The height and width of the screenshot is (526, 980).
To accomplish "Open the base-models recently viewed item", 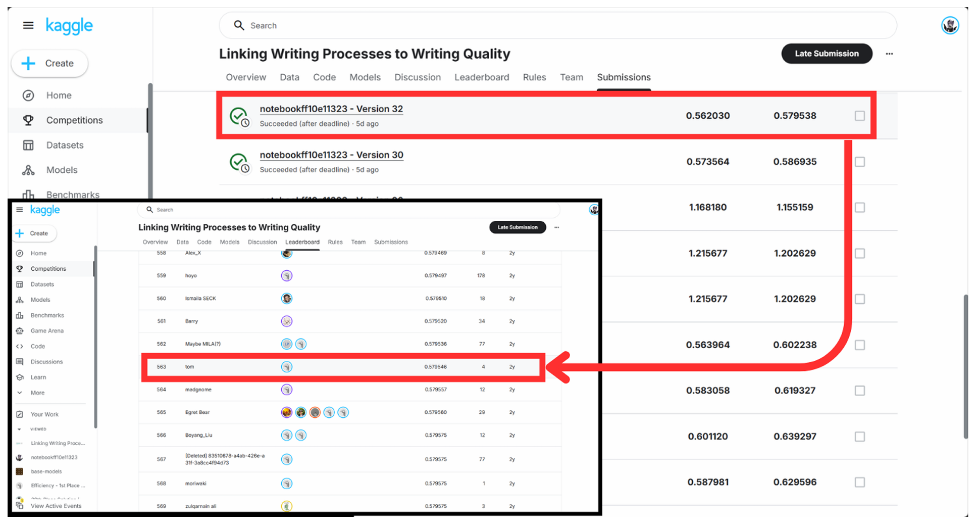I will 46,471.
